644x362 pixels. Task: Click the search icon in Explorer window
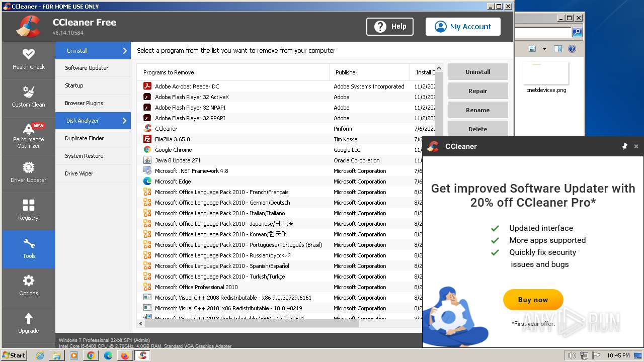(577, 32)
